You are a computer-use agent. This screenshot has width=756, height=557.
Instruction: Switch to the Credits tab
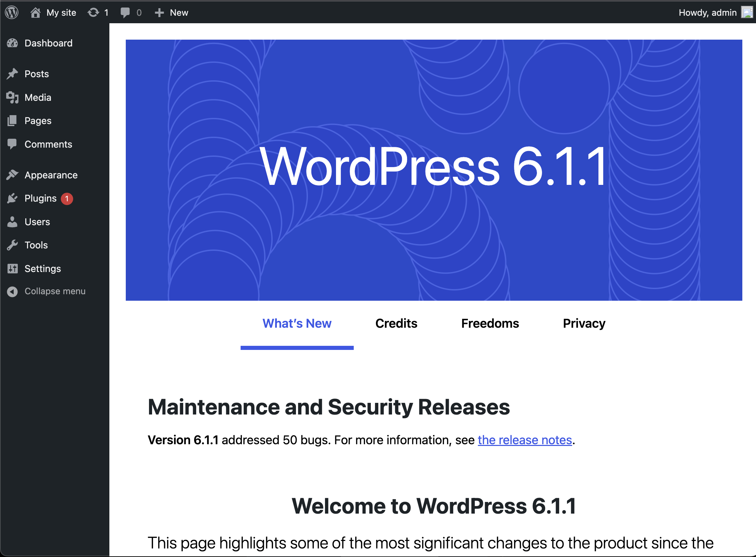pos(396,323)
